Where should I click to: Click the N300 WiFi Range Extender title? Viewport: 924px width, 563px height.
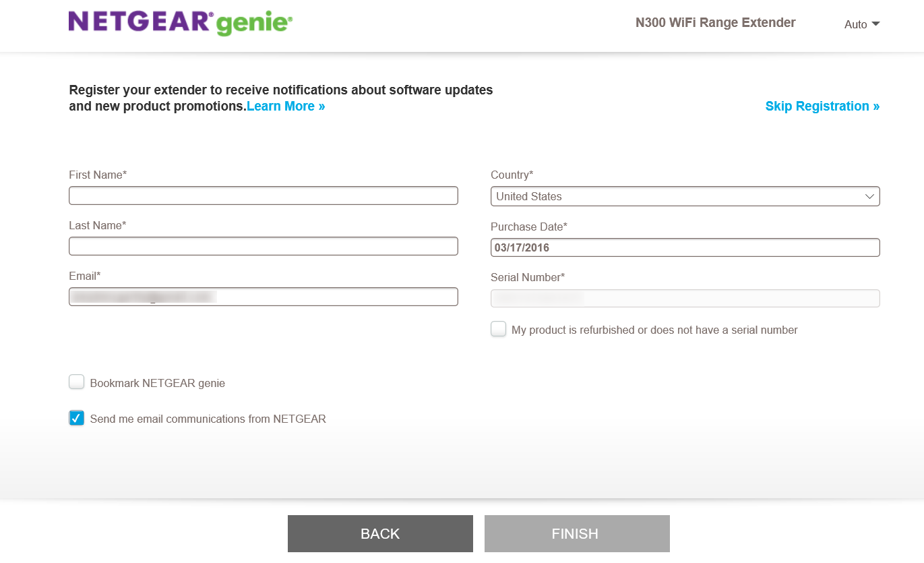[x=715, y=22]
